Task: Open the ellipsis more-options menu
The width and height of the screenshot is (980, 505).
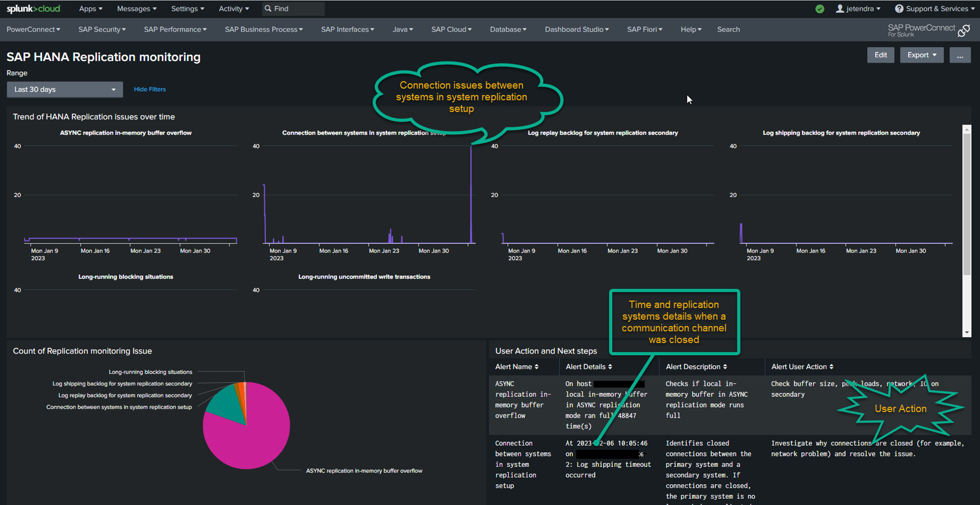Action: point(960,55)
